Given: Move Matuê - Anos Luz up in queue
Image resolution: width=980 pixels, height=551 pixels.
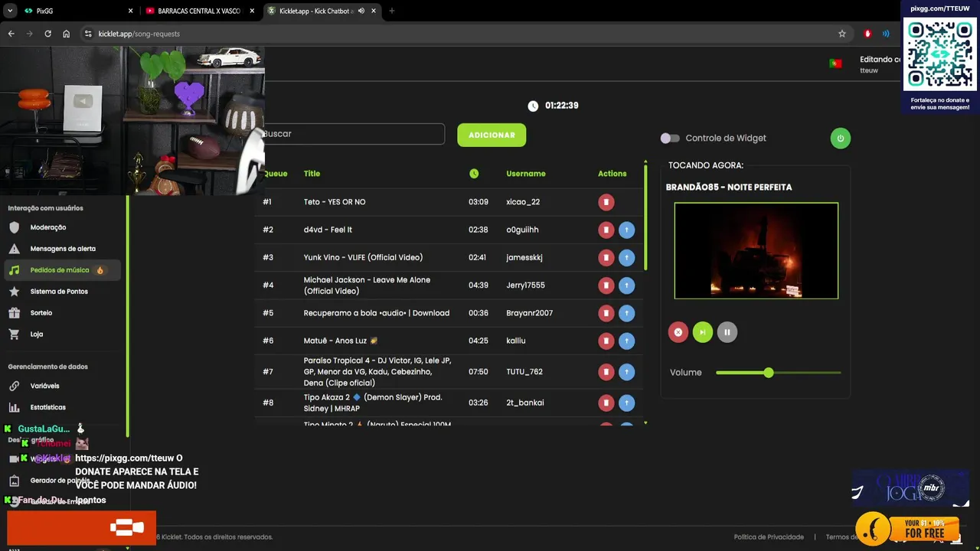Looking at the screenshot, I should [626, 341].
